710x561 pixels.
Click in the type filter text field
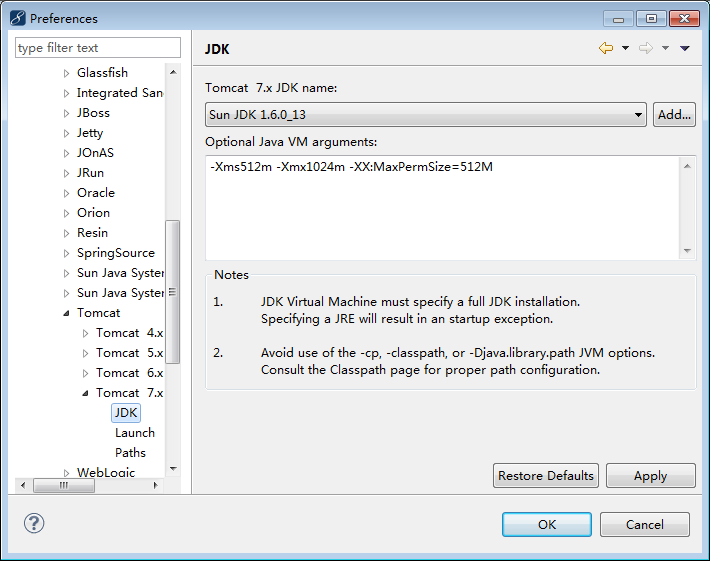98,48
